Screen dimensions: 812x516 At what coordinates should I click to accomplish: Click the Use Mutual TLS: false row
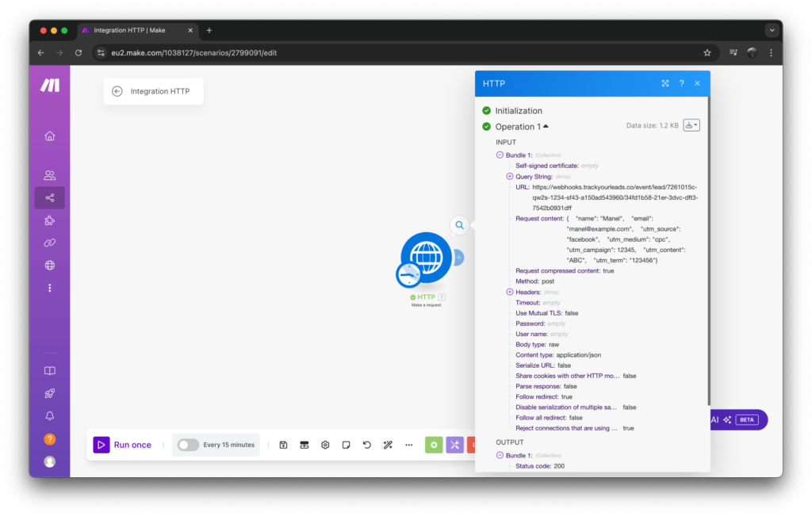(x=547, y=313)
